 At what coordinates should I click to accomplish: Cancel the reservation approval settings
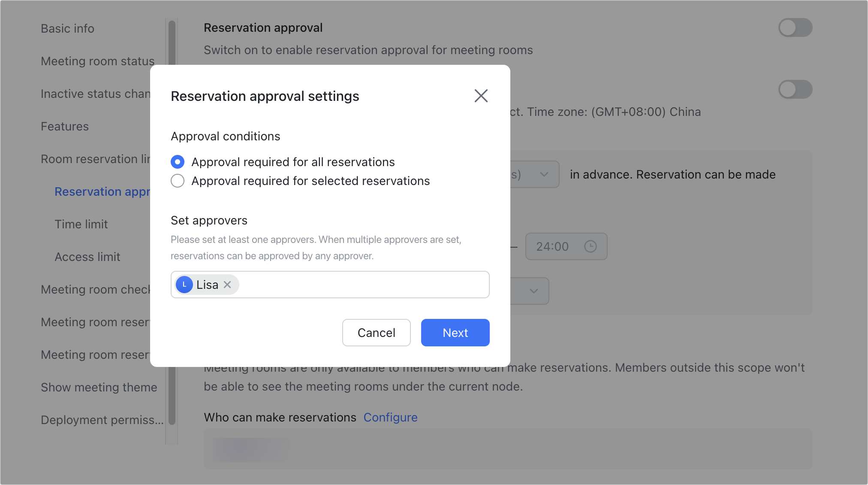(x=376, y=333)
